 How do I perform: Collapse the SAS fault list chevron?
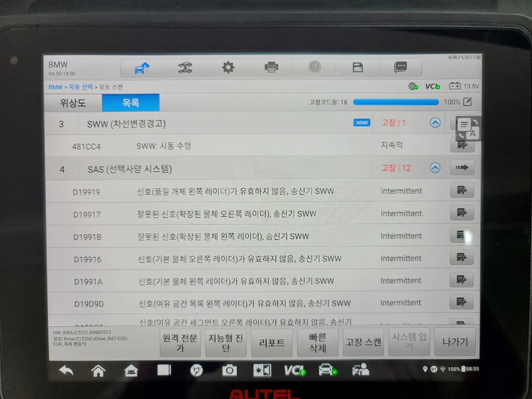pos(435,168)
